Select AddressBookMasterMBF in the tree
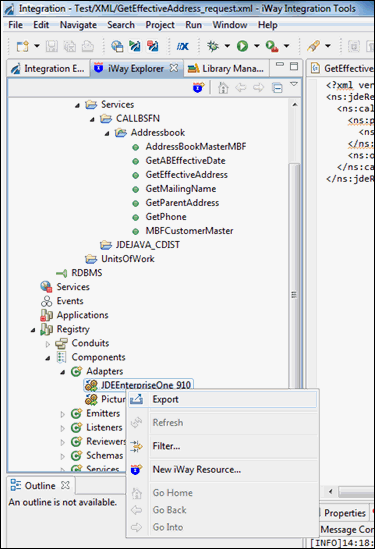 pos(196,147)
